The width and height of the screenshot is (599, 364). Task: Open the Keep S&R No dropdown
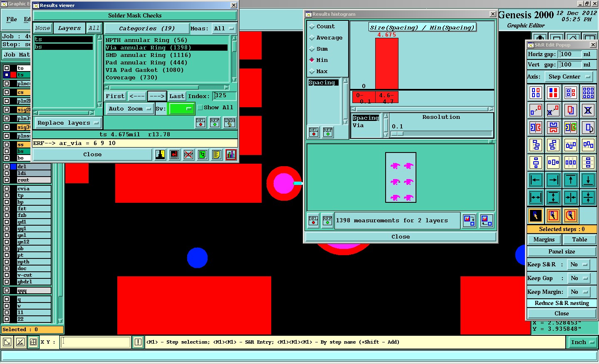(x=578, y=264)
